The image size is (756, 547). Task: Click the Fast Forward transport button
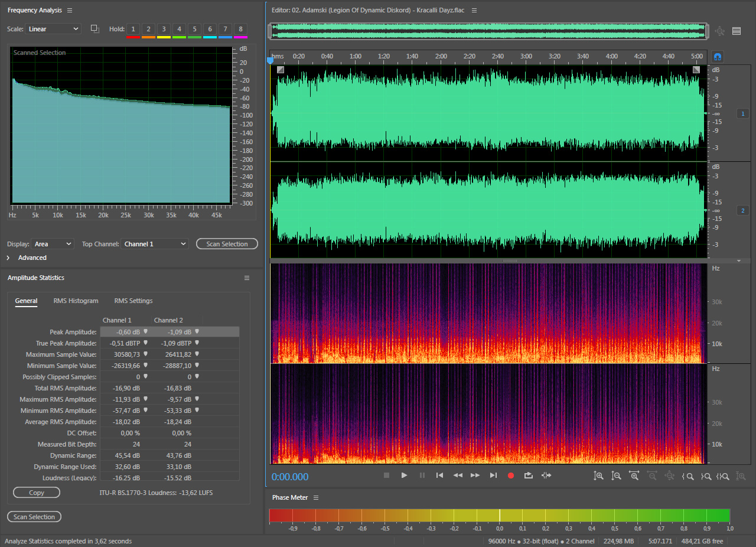[475, 476]
